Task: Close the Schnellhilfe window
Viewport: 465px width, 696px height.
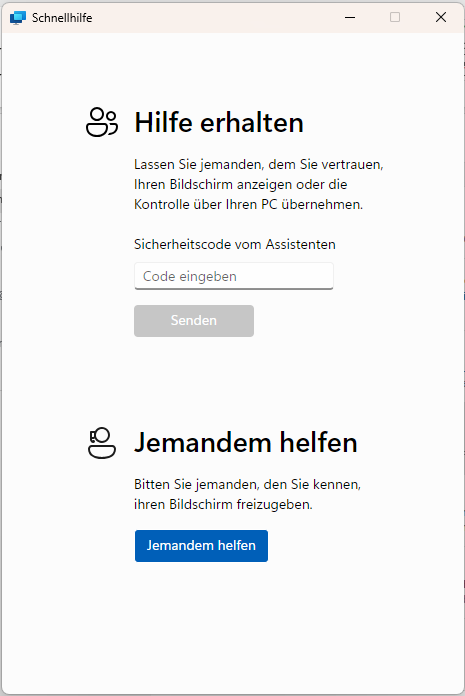Action: (441, 17)
